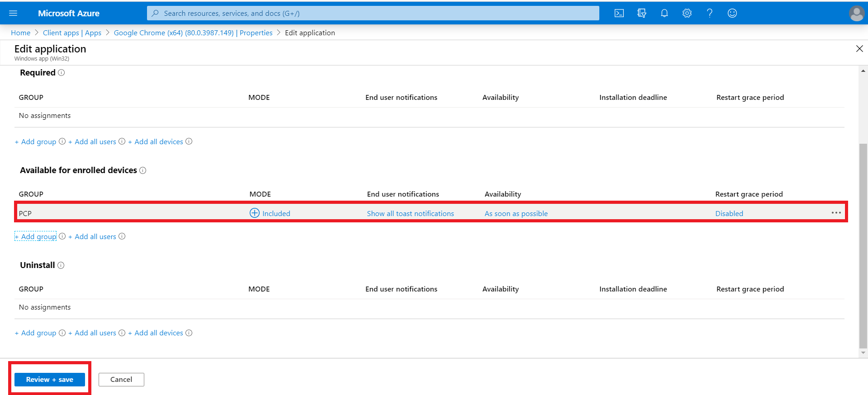Image resolution: width=868 pixels, height=395 pixels.
Task: Click info icon after Add all devices under Required
Action: (189, 141)
